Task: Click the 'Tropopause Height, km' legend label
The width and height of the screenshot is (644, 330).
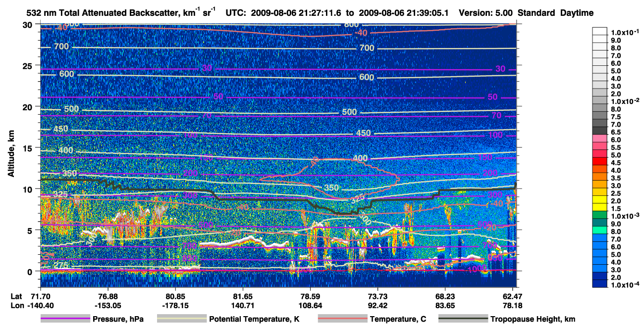Action: pyautogui.click(x=533, y=319)
